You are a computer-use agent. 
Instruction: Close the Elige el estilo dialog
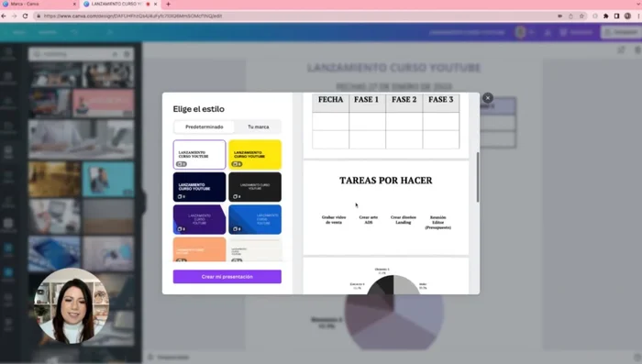487,98
